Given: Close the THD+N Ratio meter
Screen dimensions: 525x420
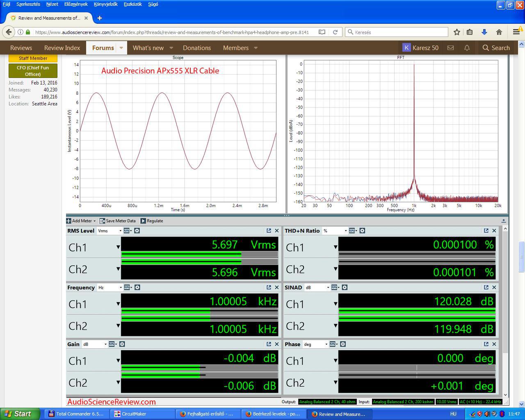Looking at the screenshot, I should (494, 231).
